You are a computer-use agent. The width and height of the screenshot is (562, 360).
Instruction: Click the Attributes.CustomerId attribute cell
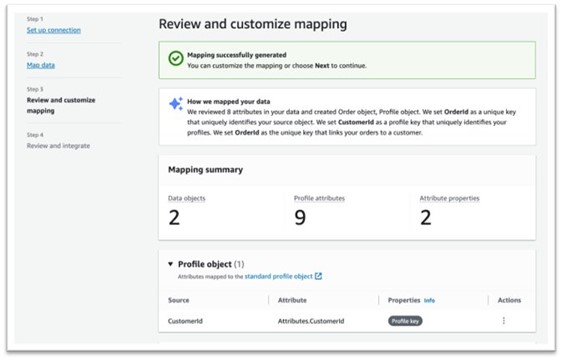tap(311, 321)
